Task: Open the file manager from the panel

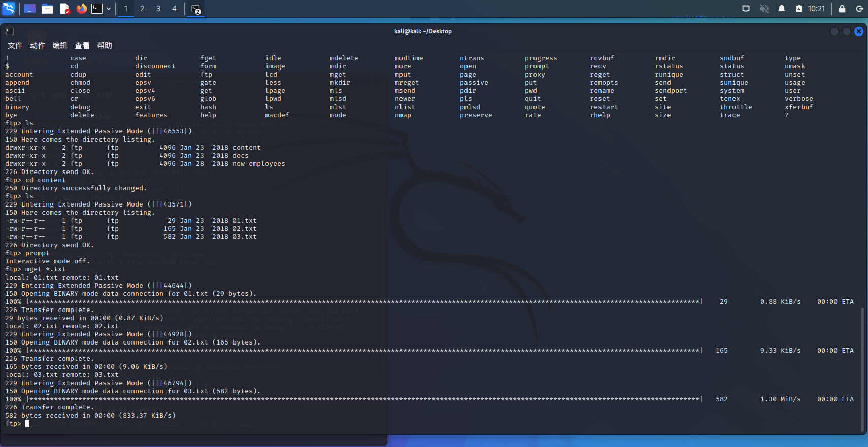Action: (47, 9)
